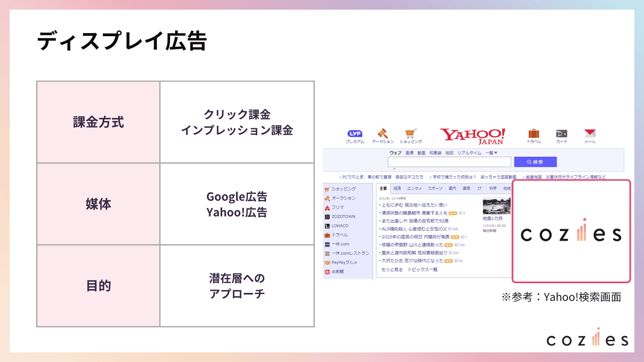Switch to the 経済 news tab
The image size is (644, 362).
397,188
